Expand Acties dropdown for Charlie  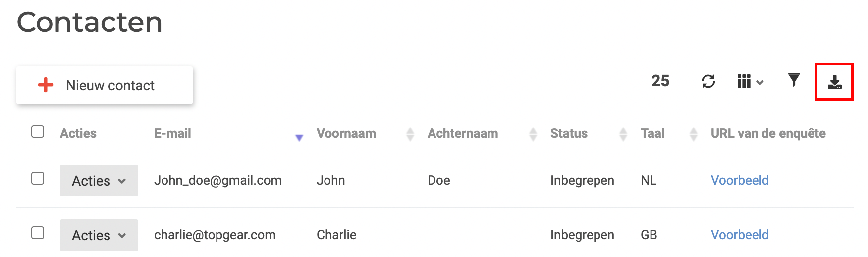[x=99, y=235]
